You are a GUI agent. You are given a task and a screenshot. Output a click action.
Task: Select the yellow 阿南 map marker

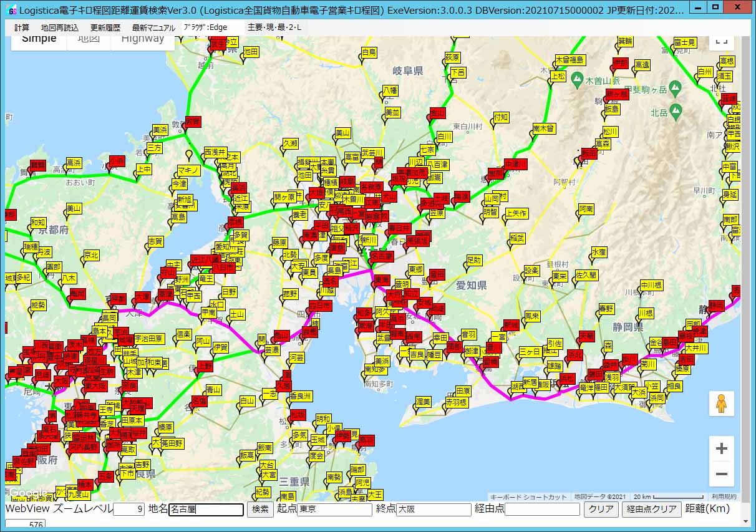(586, 209)
